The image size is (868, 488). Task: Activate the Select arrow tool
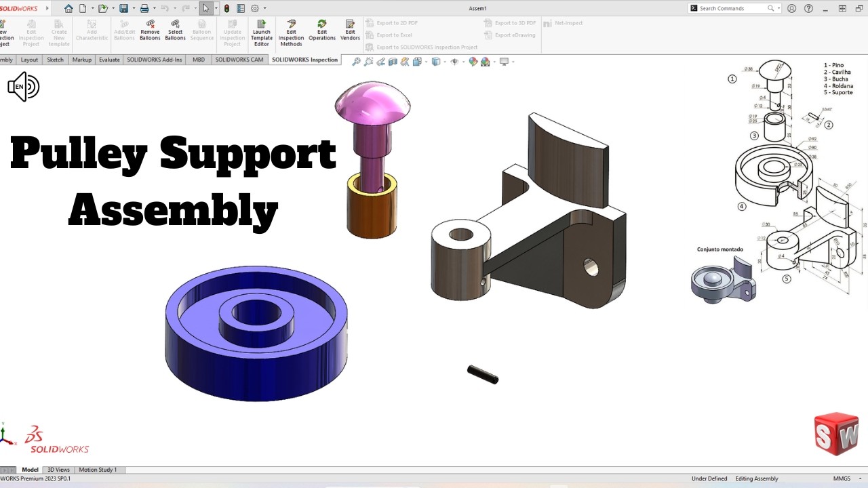coord(205,9)
